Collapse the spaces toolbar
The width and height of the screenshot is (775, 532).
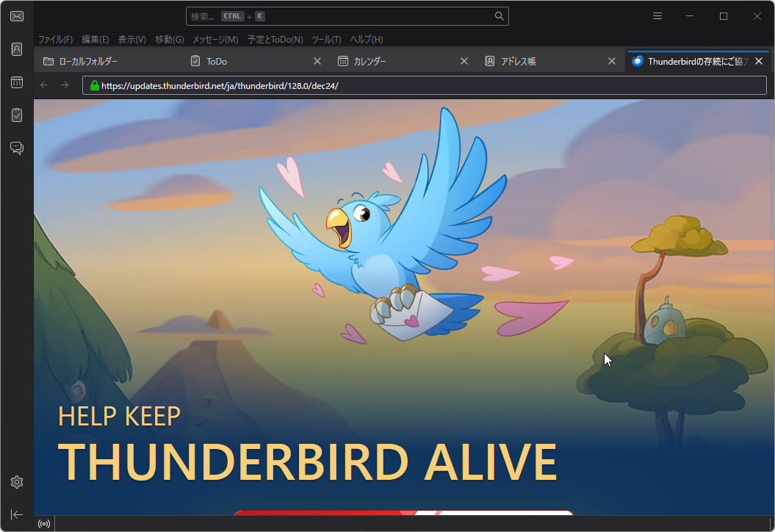pos(17,514)
